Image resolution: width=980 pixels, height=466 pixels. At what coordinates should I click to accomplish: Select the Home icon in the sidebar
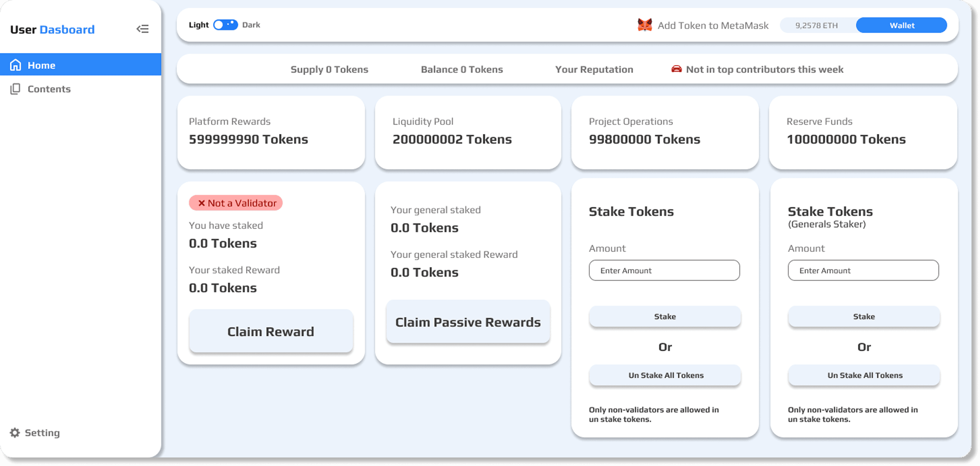click(x=15, y=65)
